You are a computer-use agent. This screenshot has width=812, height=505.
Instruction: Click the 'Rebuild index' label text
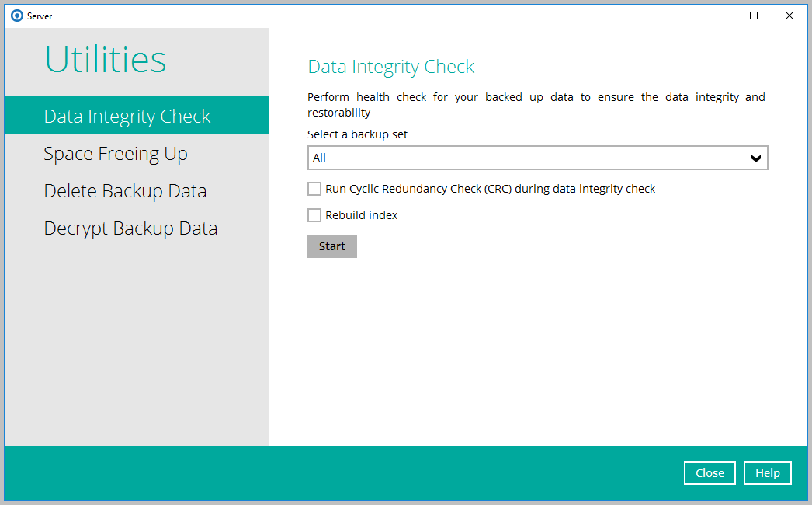(361, 215)
